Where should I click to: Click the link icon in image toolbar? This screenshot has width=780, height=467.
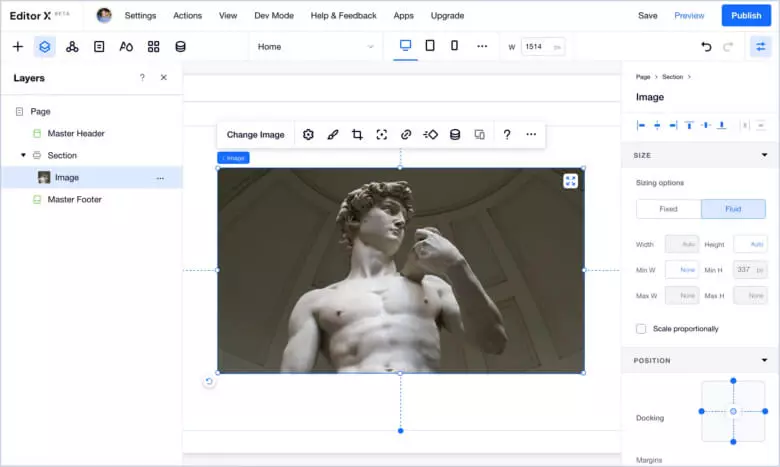tap(406, 135)
